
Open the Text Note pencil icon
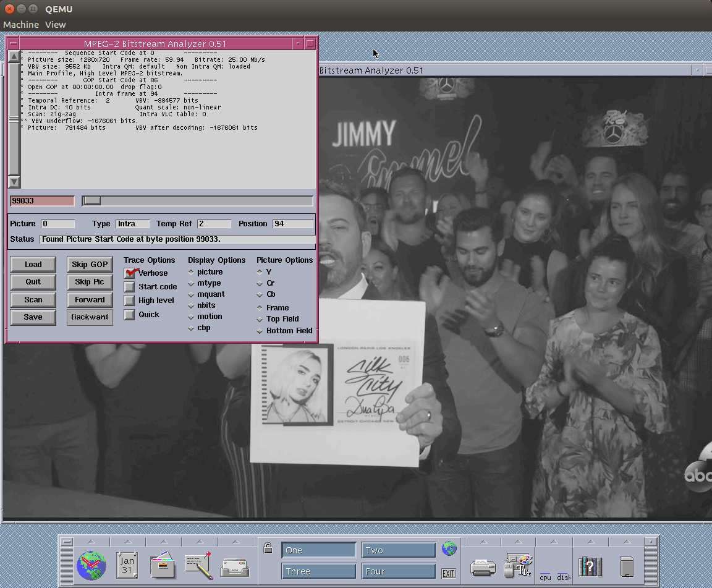(x=198, y=565)
